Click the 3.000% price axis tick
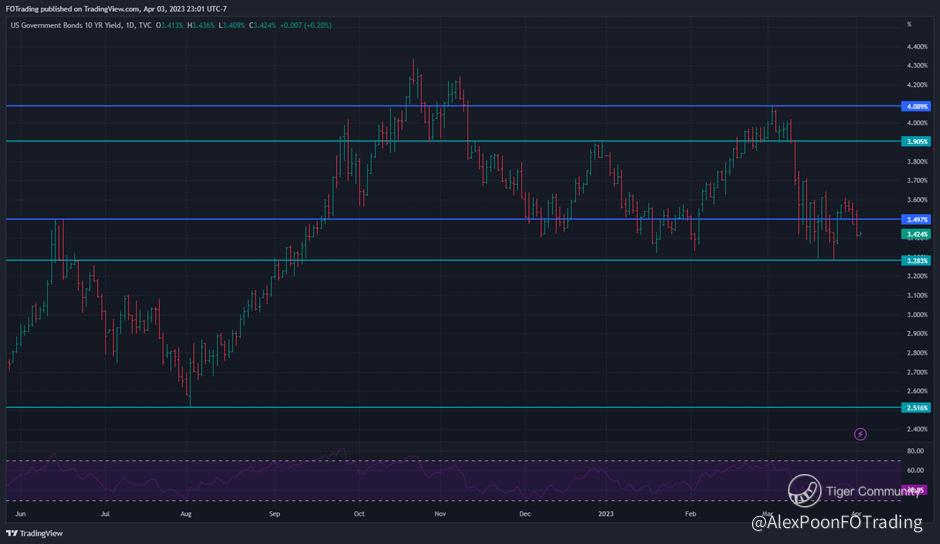Viewport: 940px width, 544px height. coord(917,314)
